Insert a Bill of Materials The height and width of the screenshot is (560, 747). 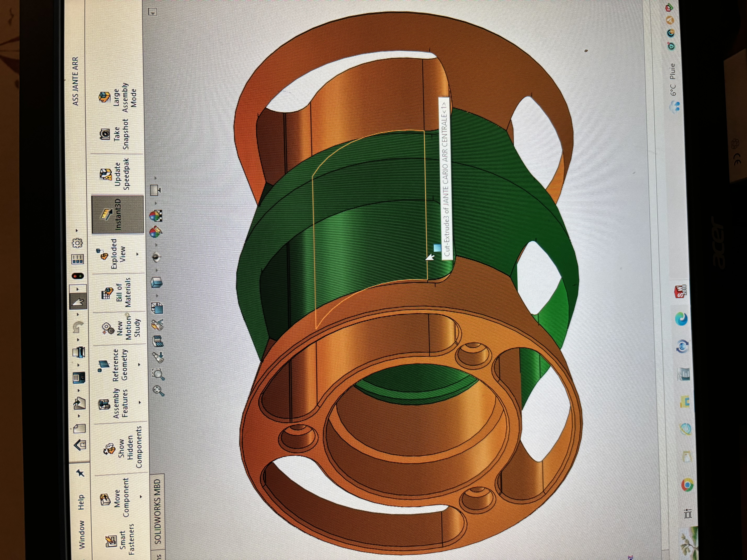pos(116,293)
